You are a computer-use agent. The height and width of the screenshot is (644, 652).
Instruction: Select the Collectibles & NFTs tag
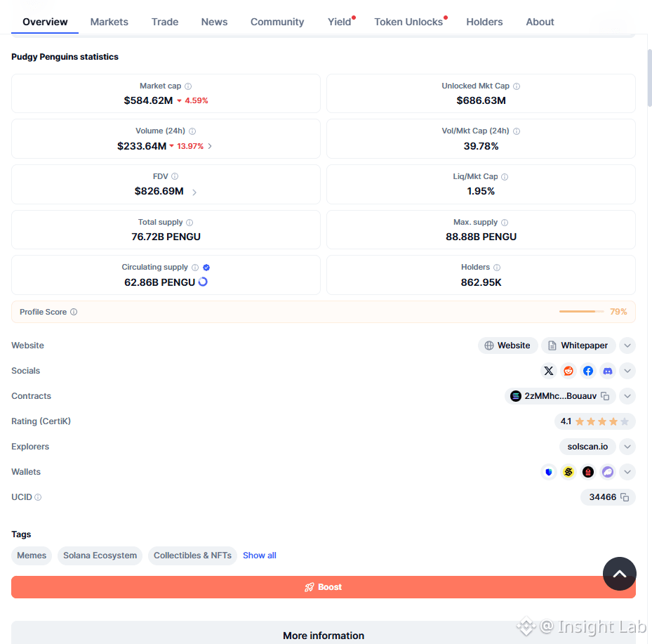pyautogui.click(x=192, y=556)
